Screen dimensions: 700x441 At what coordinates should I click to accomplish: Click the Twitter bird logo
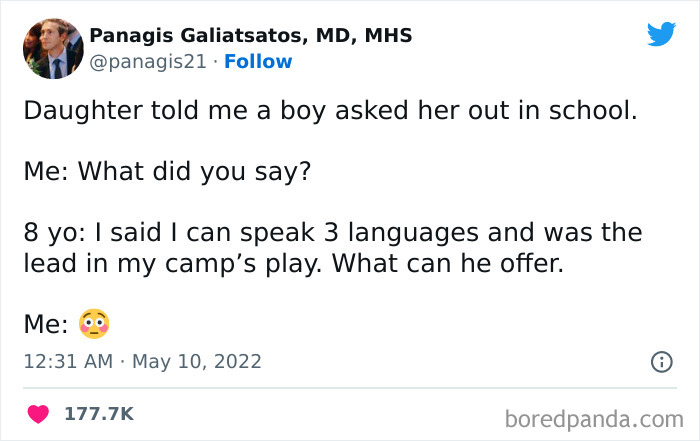click(x=661, y=34)
